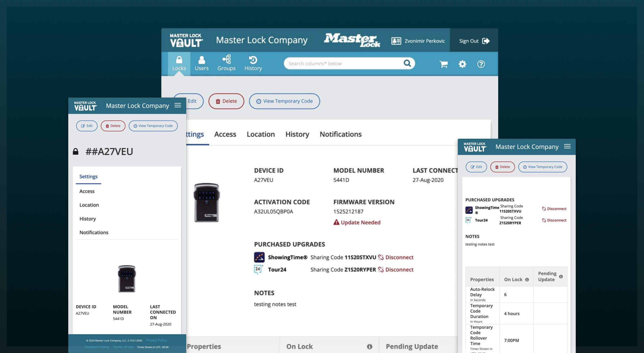Image resolution: width=644 pixels, height=353 pixels.
Task: Click Delete button in right mobile panel
Action: pos(502,167)
